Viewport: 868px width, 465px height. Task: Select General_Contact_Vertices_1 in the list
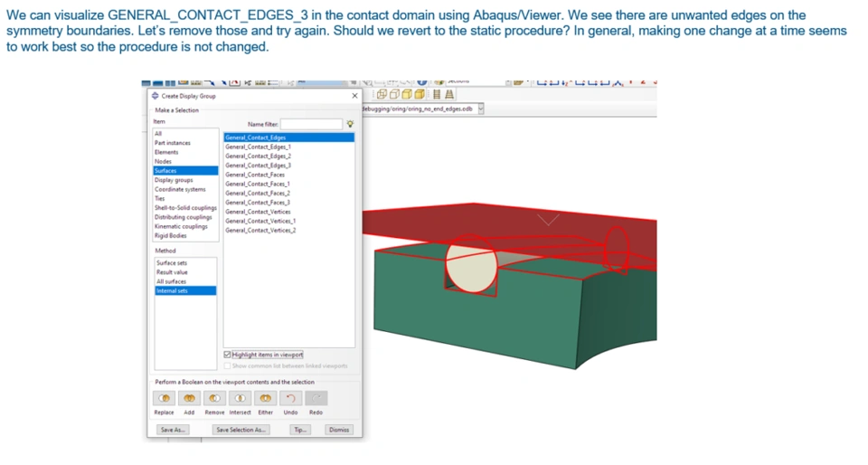coord(289,221)
